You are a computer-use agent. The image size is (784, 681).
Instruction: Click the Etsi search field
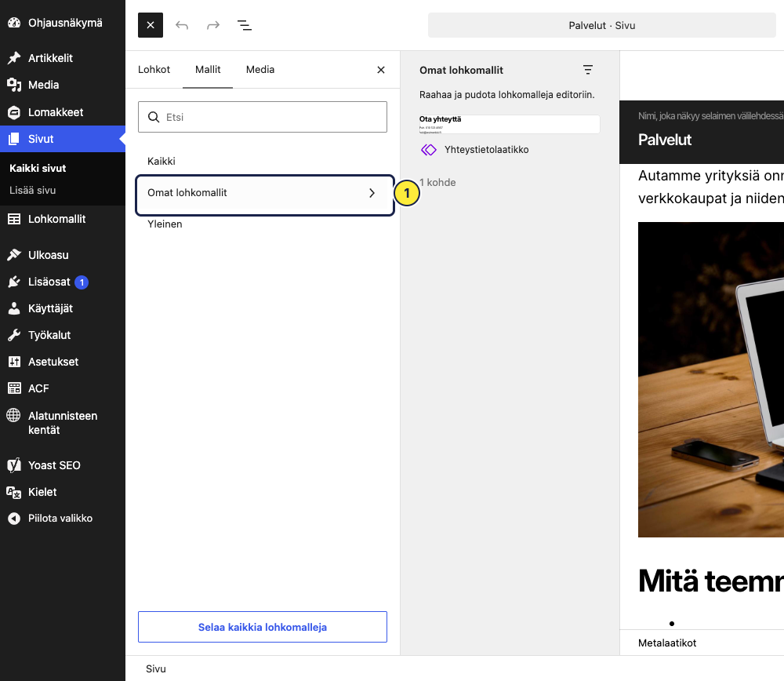point(263,117)
